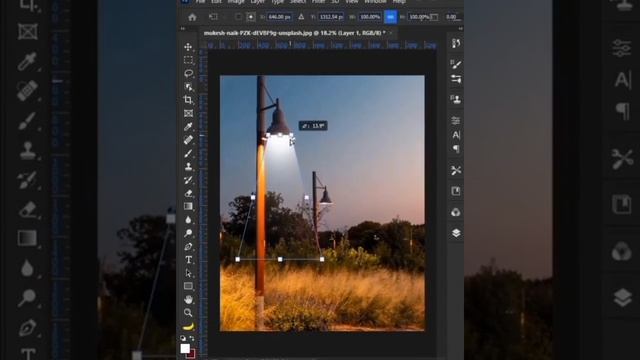Click the height percentage field
This screenshot has width=640, height=360.
pos(419,17)
